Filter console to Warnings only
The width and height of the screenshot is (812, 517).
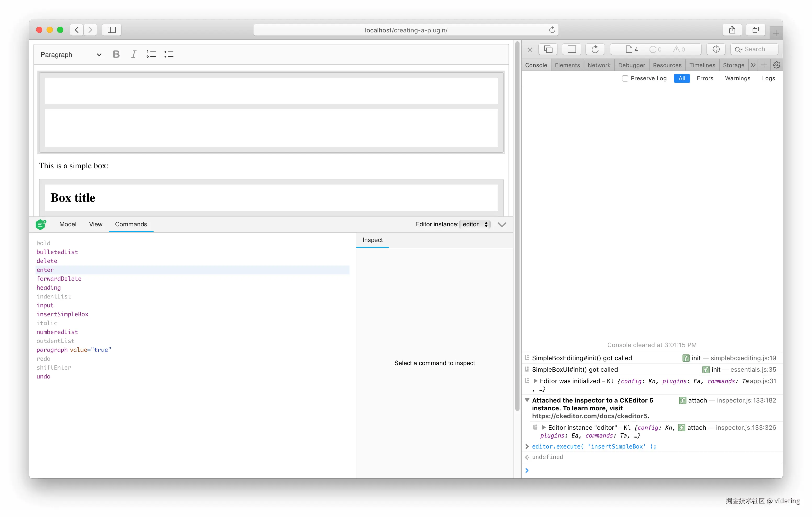(x=737, y=78)
